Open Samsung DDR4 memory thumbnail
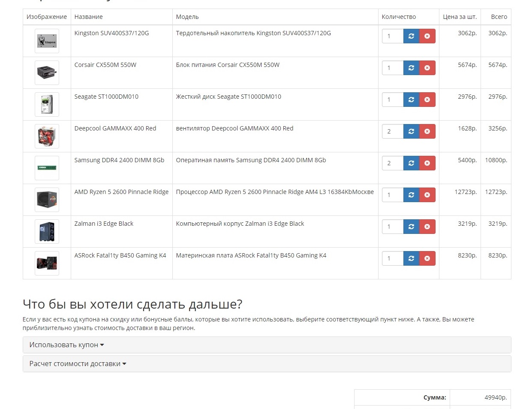 coord(47,168)
